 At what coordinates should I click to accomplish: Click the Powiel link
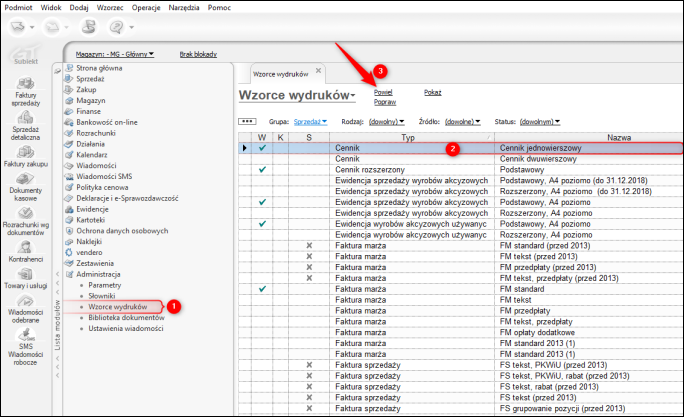(x=383, y=92)
